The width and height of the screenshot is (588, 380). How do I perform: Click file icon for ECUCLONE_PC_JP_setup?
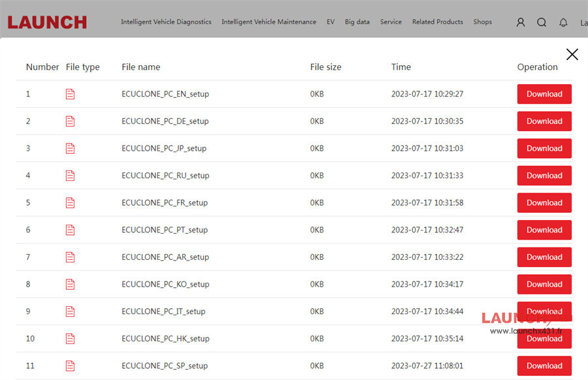(70, 148)
